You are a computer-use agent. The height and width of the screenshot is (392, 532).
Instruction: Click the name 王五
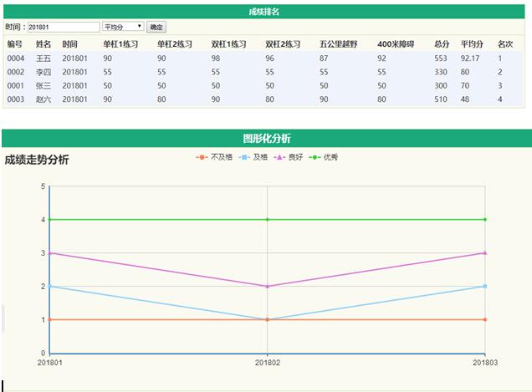coord(43,59)
